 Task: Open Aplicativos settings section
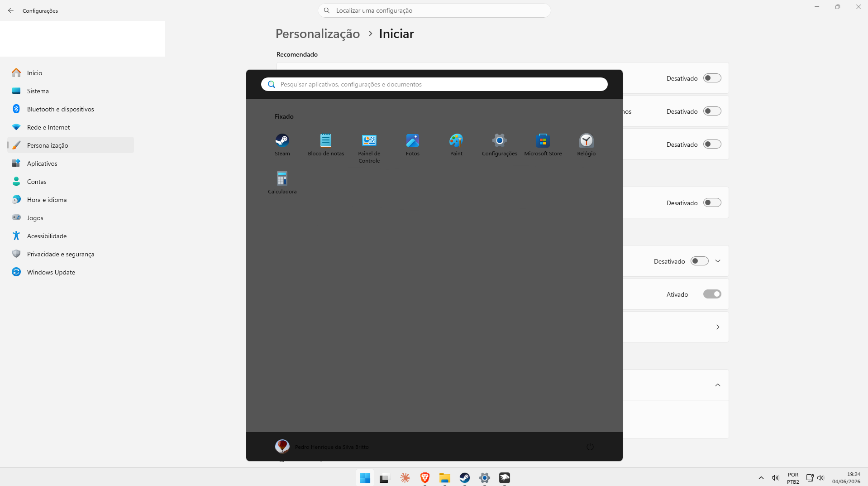pyautogui.click(x=71, y=164)
